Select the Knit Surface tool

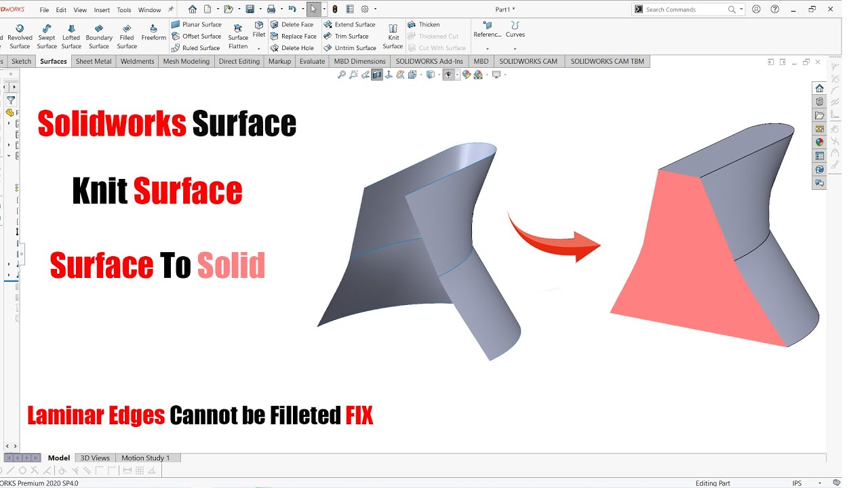[393, 37]
